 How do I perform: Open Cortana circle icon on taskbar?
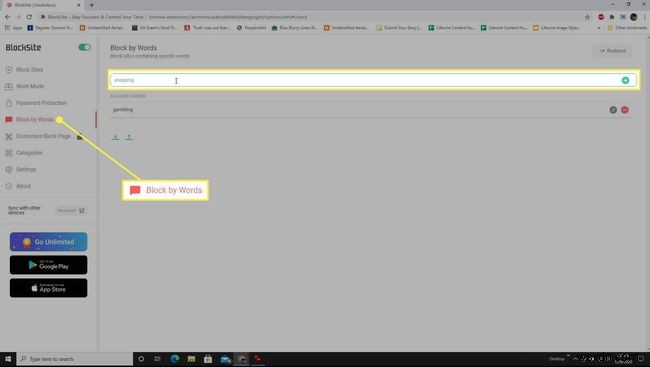[141, 359]
